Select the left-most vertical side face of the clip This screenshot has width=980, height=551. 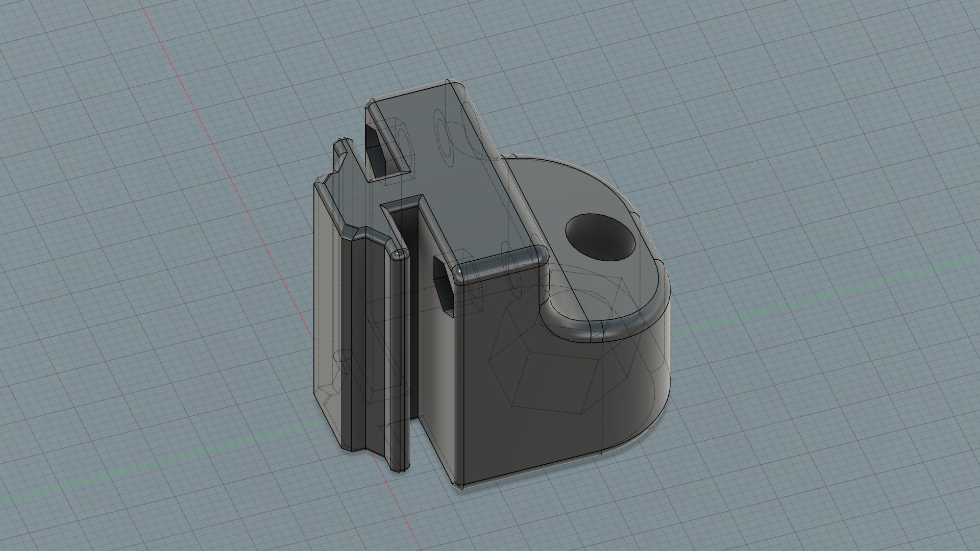pos(327,316)
